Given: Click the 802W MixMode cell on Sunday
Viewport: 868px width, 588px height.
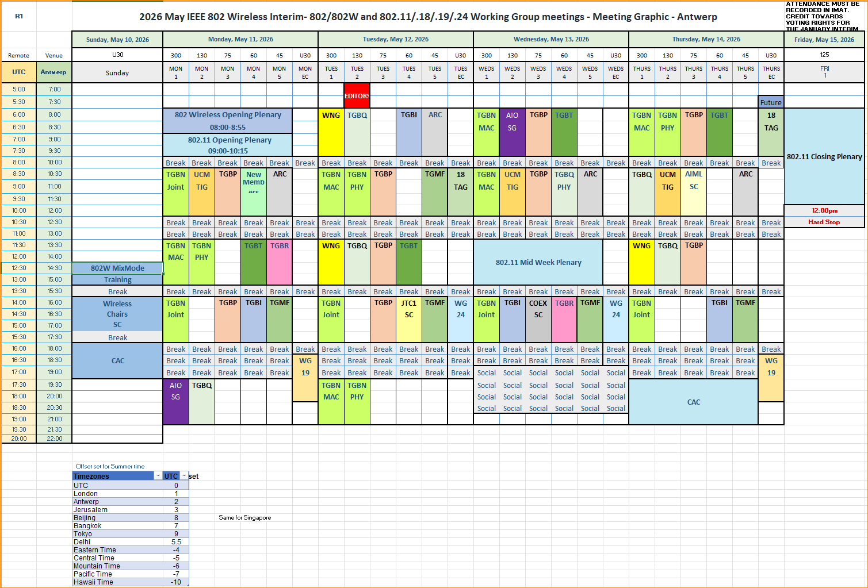Looking at the screenshot, I should coord(117,268).
